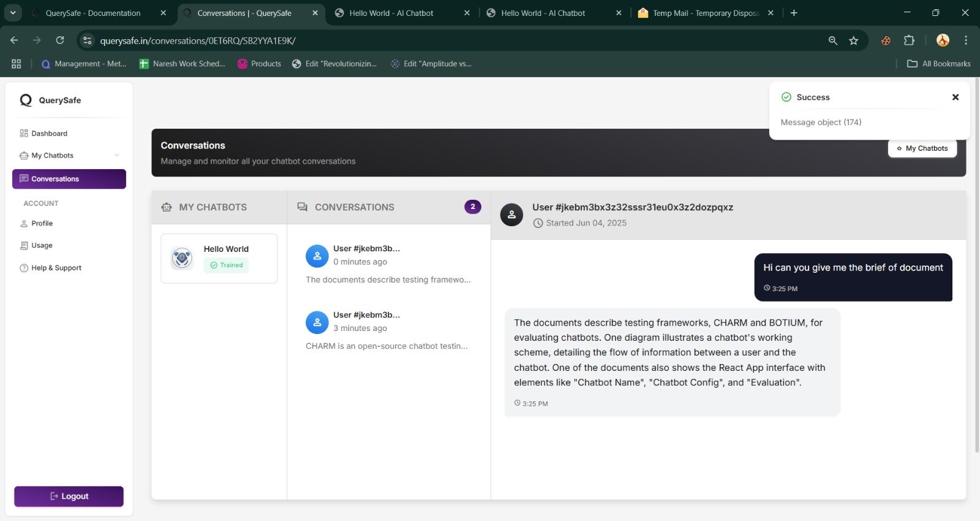Select the Hello World chatbot card
The height and width of the screenshot is (521, 980).
219,258
